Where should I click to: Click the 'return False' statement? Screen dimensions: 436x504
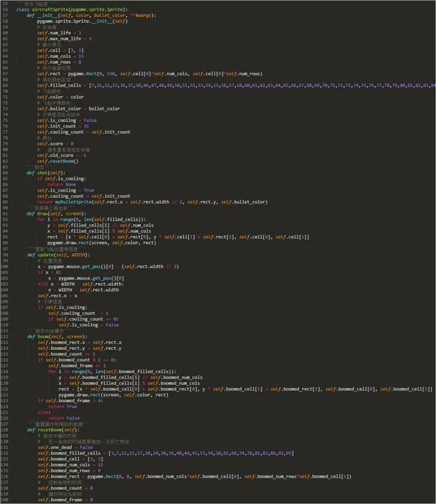tap(64, 418)
